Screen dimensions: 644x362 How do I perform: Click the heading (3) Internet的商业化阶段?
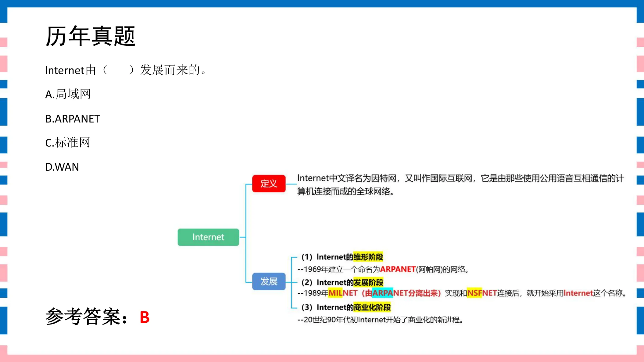(346, 307)
